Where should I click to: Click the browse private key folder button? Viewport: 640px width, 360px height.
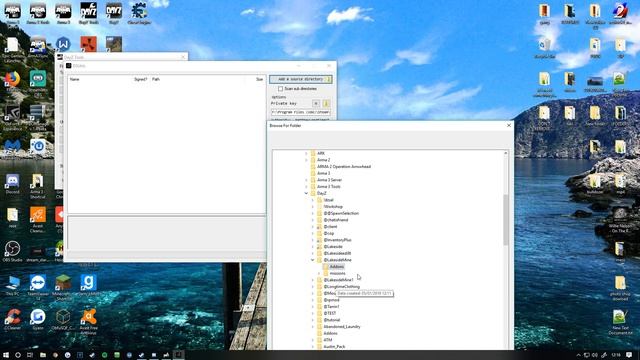click(x=326, y=103)
